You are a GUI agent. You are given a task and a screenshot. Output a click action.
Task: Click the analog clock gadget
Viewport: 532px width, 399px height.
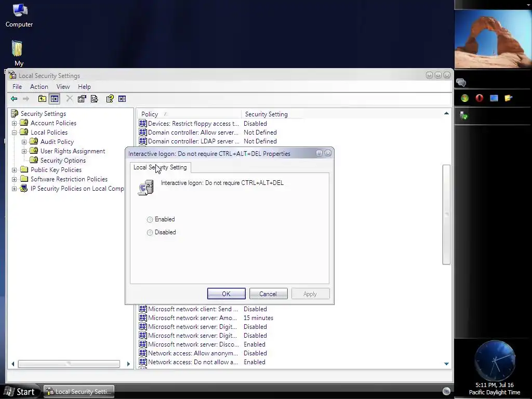coord(495,361)
